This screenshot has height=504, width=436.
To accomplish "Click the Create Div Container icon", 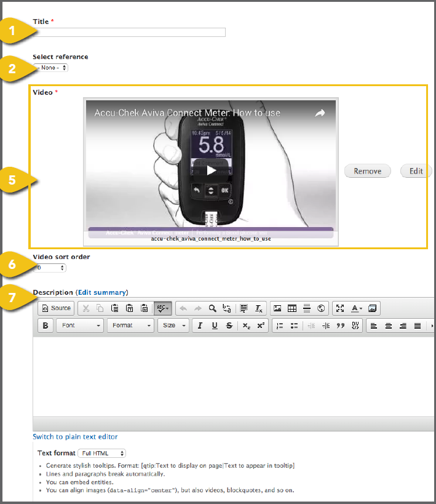I will pyautogui.click(x=355, y=326).
